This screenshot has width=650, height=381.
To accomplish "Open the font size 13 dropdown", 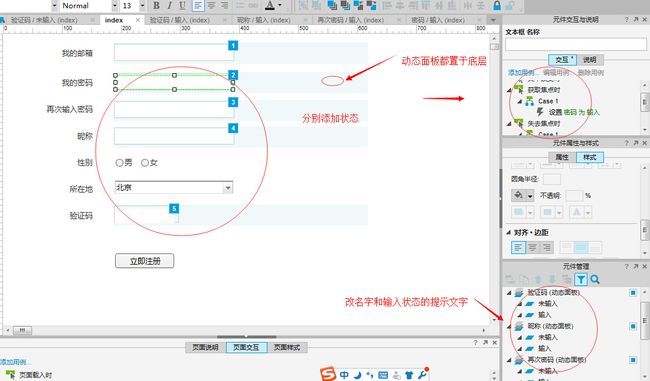I will [142, 6].
